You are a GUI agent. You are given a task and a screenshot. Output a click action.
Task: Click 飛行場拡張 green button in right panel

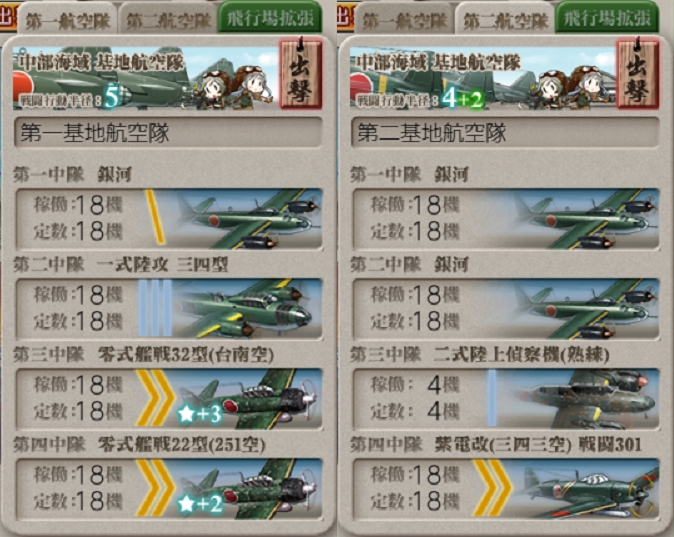[x=607, y=18]
